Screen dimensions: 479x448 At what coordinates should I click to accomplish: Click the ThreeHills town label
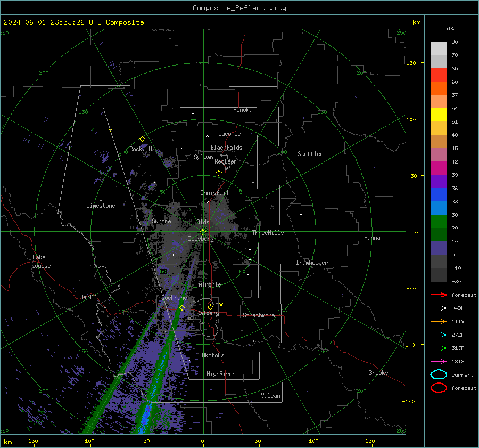click(268, 233)
